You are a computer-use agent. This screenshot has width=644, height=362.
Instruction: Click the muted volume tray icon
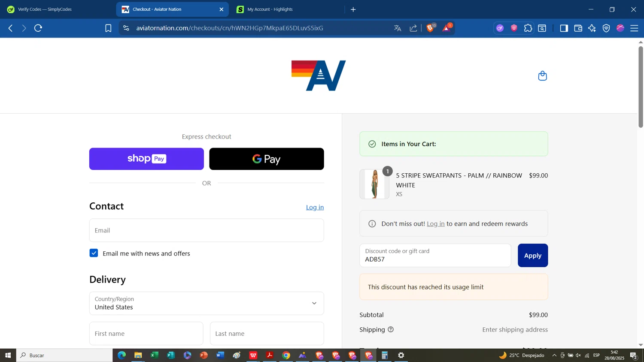578,355
